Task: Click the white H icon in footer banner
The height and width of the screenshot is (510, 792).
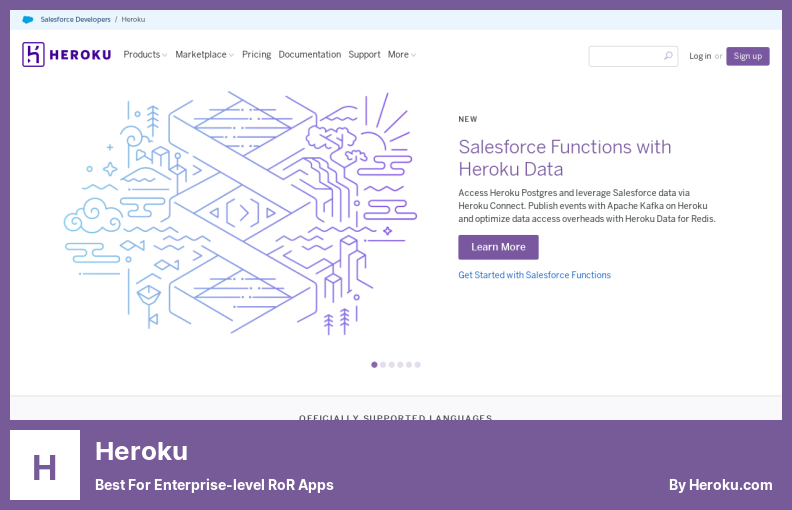Action: click(45, 465)
